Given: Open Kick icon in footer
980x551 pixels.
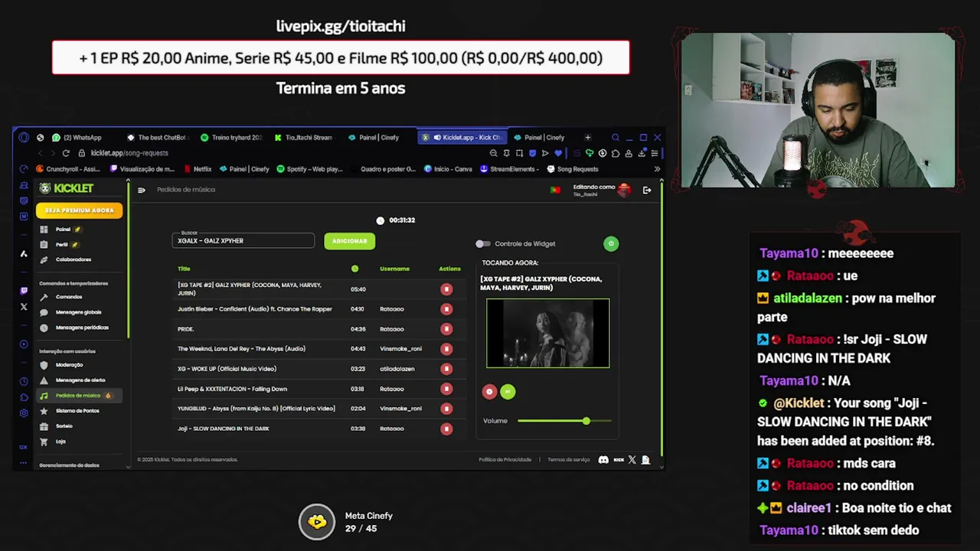Looking at the screenshot, I should coord(619,460).
